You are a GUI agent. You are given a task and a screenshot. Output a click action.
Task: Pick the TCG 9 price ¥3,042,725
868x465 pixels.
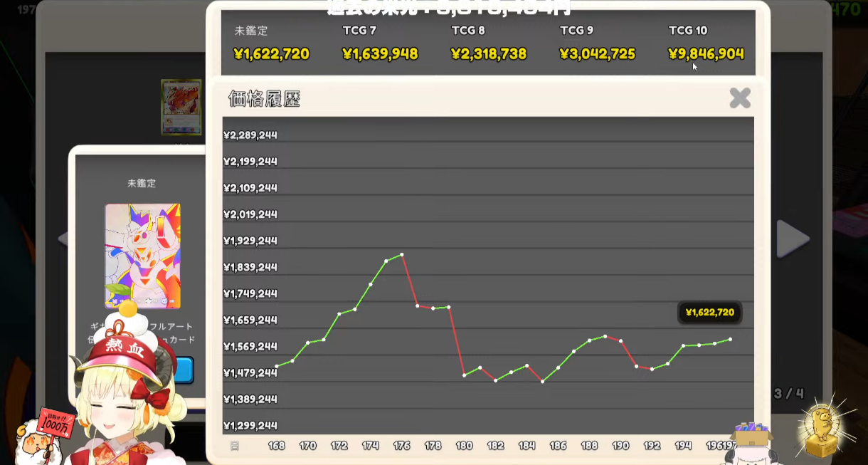click(x=597, y=54)
